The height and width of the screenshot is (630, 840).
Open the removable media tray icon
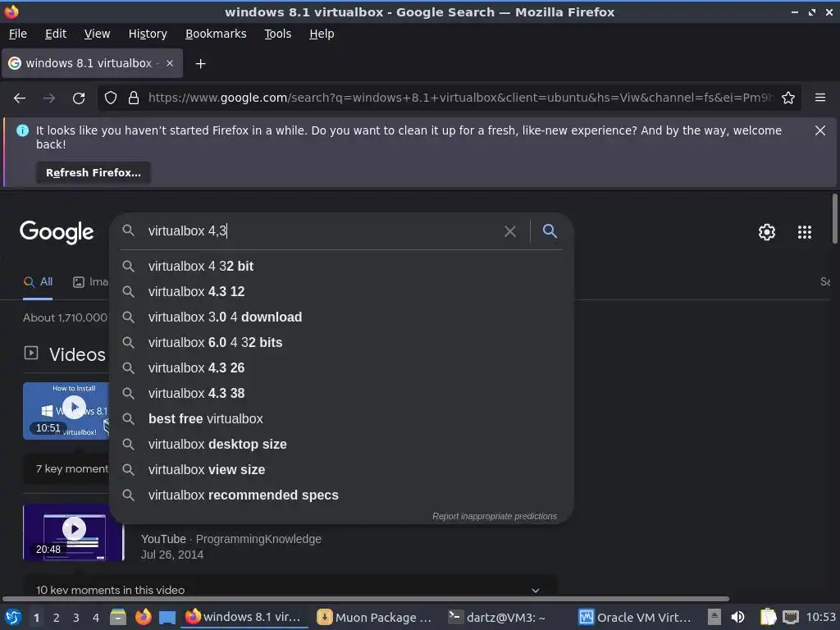click(x=714, y=617)
